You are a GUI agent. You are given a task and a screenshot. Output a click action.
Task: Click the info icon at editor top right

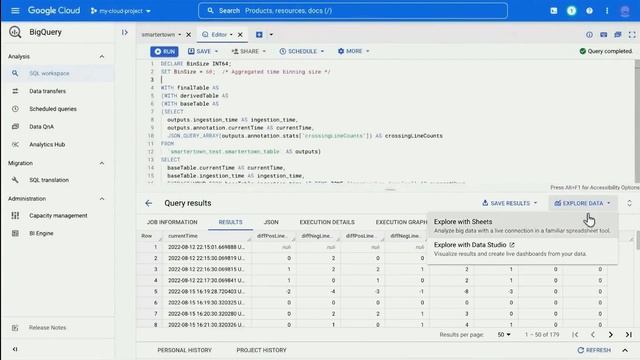point(589,35)
